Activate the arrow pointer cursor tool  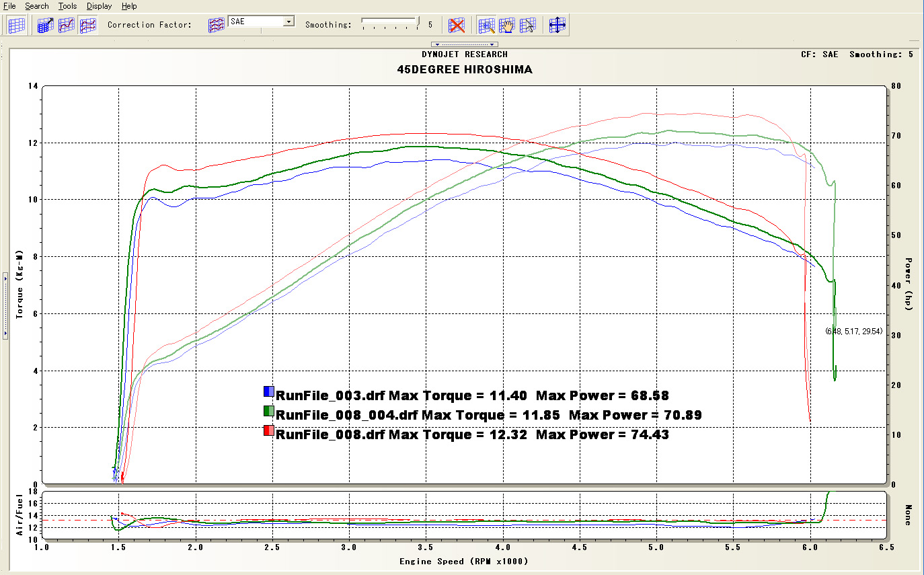pyautogui.click(x=528, y=26)
